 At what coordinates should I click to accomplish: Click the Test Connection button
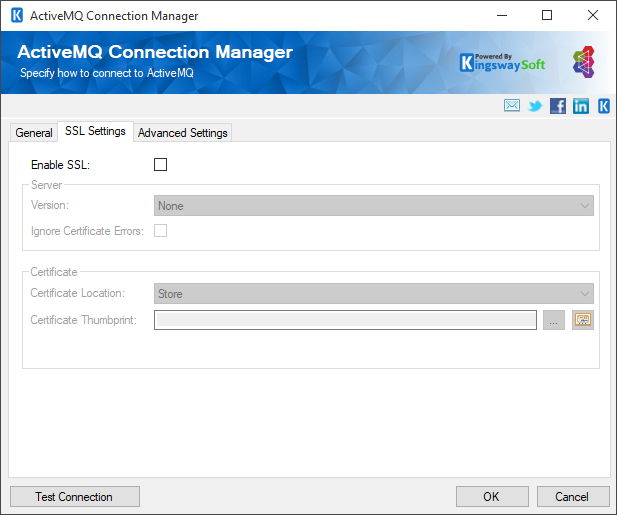click(x=75, y=497)
